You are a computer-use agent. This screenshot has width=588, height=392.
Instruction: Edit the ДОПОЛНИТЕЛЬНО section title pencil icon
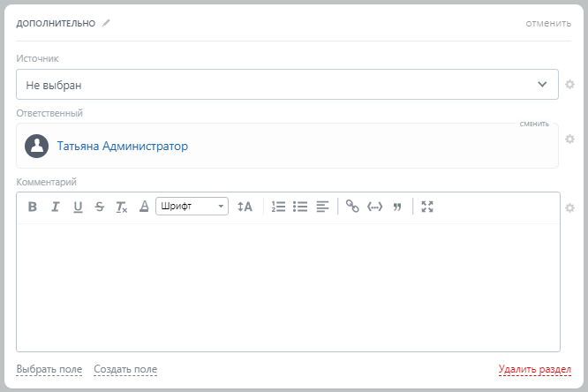point(106,23)
